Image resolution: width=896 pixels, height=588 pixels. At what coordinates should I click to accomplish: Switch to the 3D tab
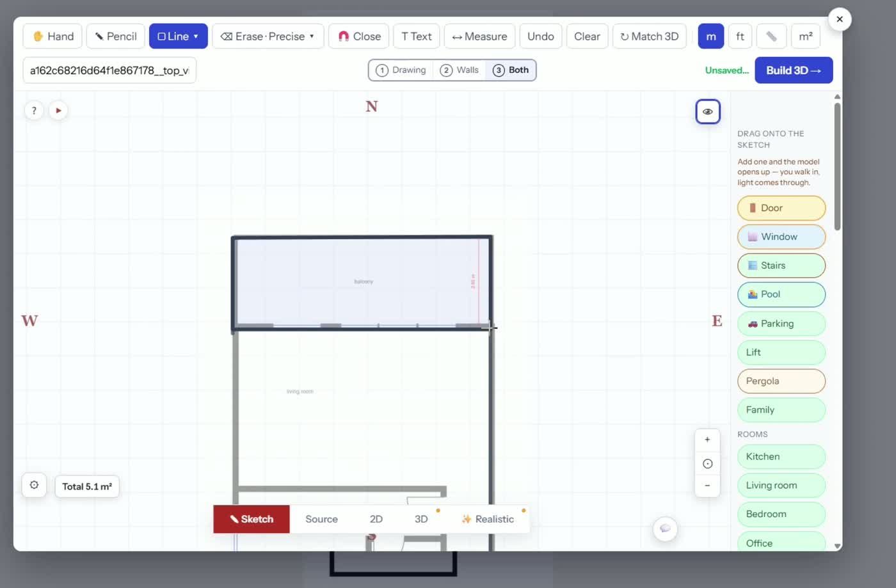[x=421, y=519]
